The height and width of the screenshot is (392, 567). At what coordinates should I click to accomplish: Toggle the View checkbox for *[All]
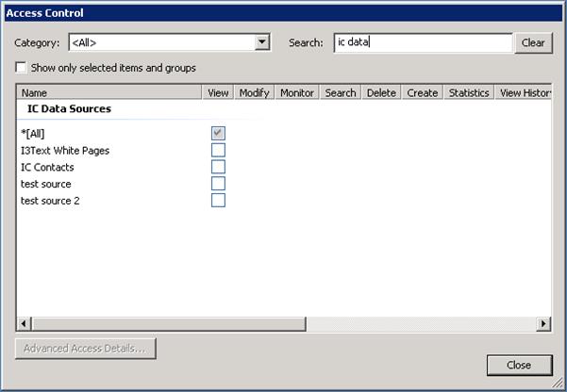(x=218, y=133)
